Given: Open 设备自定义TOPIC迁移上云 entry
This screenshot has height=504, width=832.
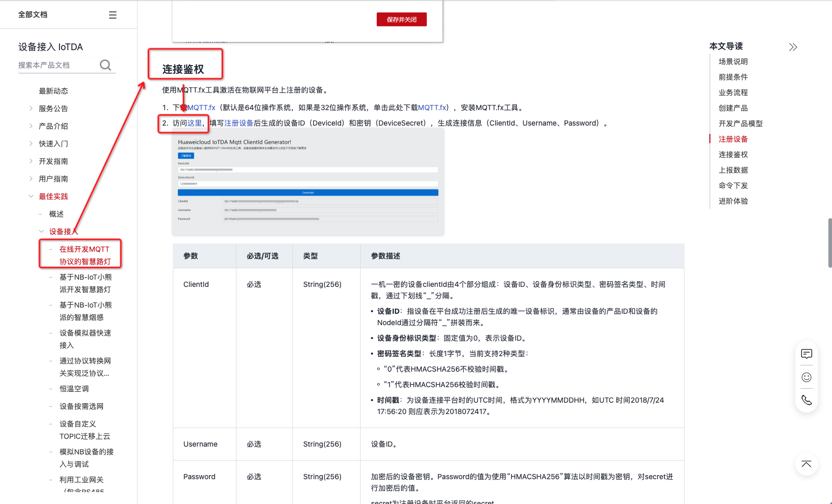Looking at the screenshot, I should pyautogui.click(x=85, y=430).
